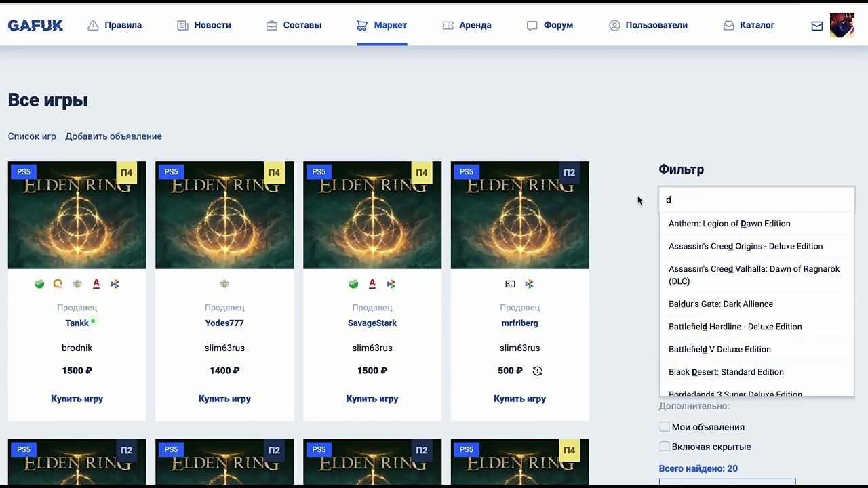Open the Правила menu item

click(x=115, y=25)
